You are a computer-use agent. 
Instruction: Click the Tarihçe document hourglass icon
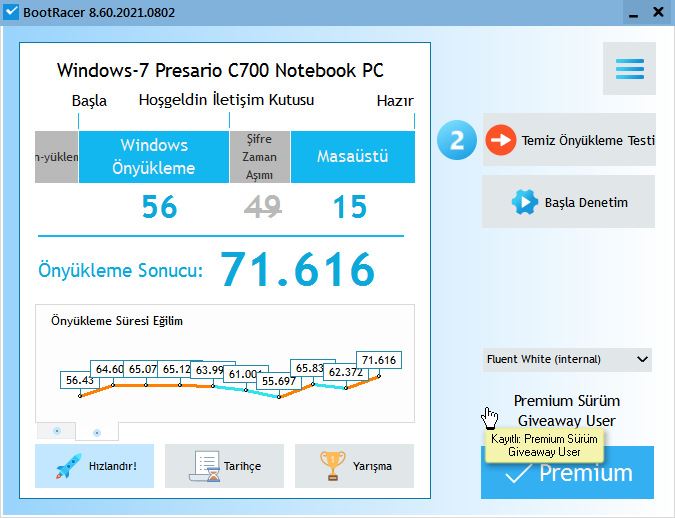(x=205, y=466)
